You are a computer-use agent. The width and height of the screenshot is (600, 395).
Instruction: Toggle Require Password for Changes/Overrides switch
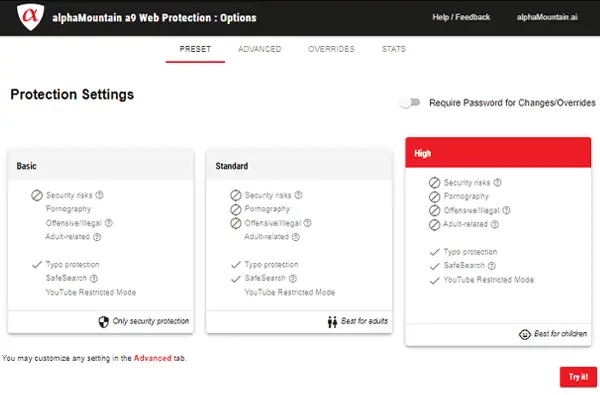pos(409,103)
